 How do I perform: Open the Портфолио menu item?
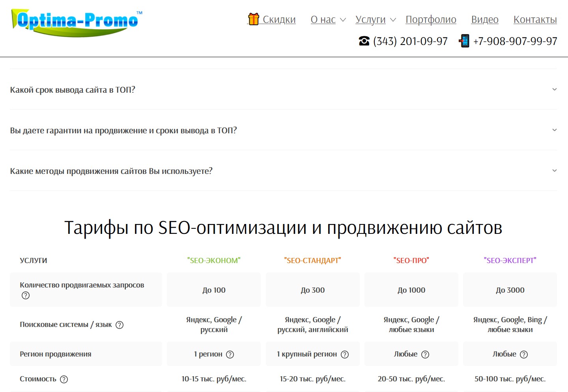coord(431,20)
